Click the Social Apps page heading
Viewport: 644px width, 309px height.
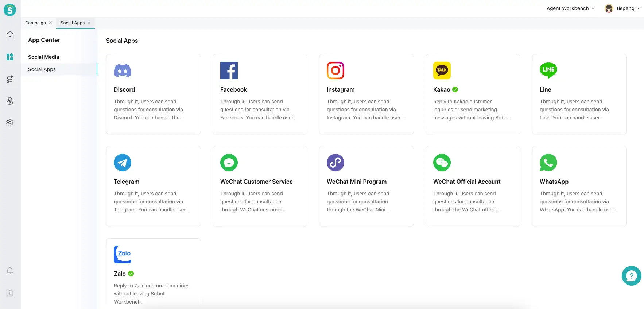pos(122,41)
